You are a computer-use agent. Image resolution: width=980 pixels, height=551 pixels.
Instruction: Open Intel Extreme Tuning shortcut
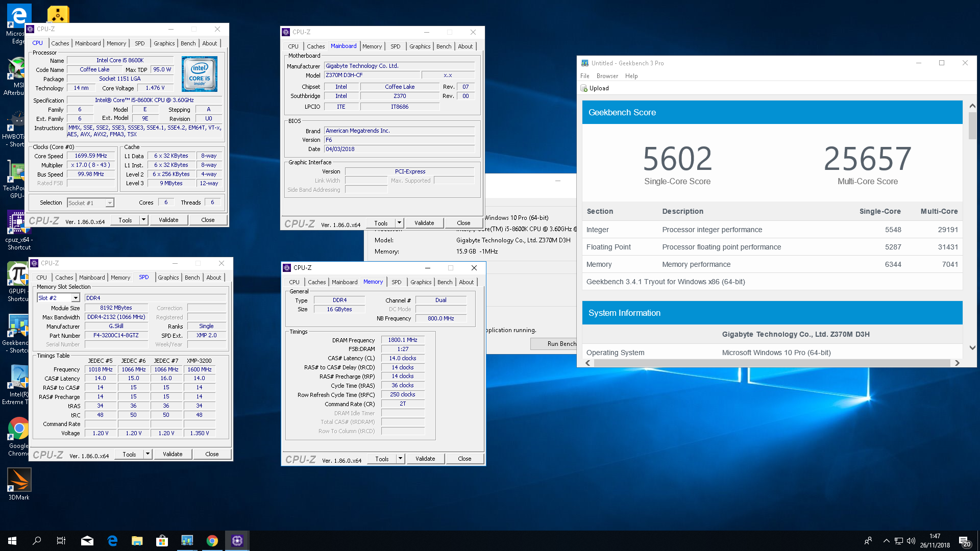pos(15,385)
